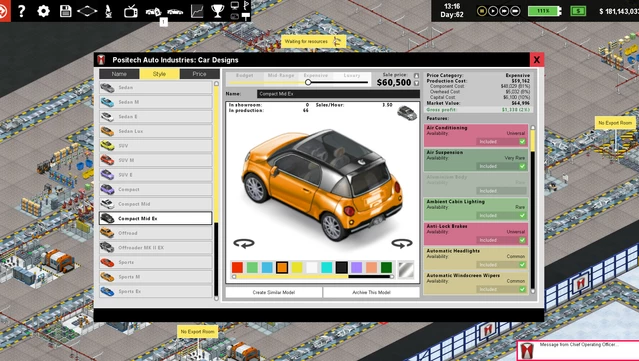Save game with the floppy disk icon
639x361 pixels.
point(65,11)
